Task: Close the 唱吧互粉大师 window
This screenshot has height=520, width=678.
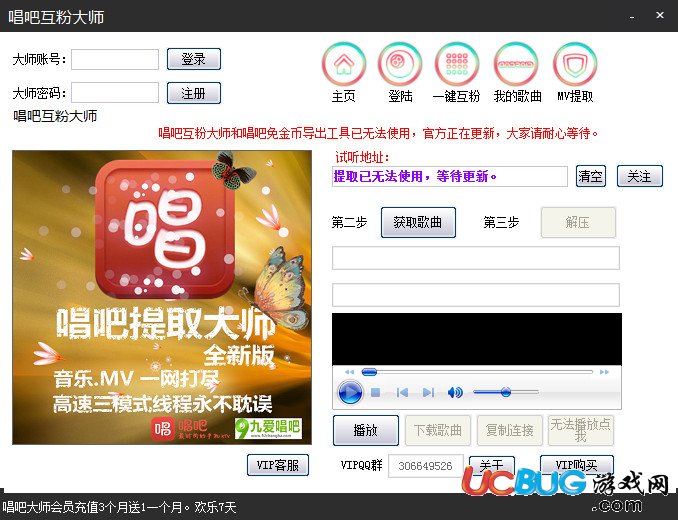Action: tap(660, 16)
